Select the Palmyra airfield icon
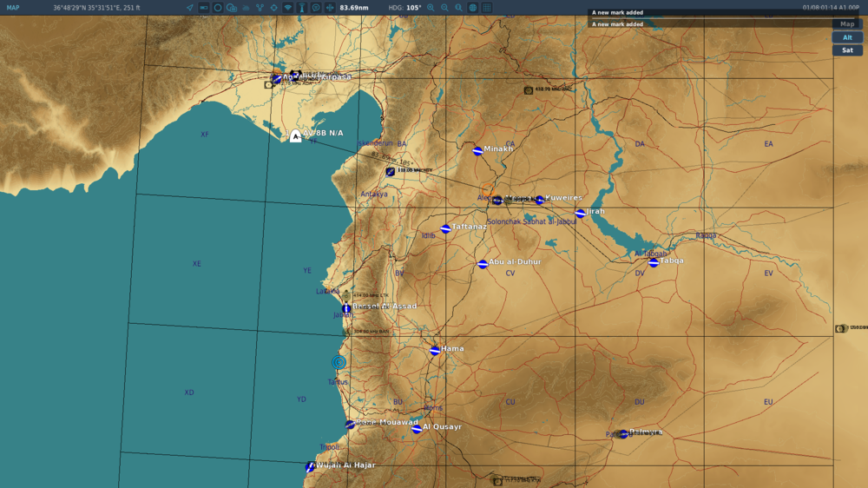868x488 pixels. tap(624, 433)
